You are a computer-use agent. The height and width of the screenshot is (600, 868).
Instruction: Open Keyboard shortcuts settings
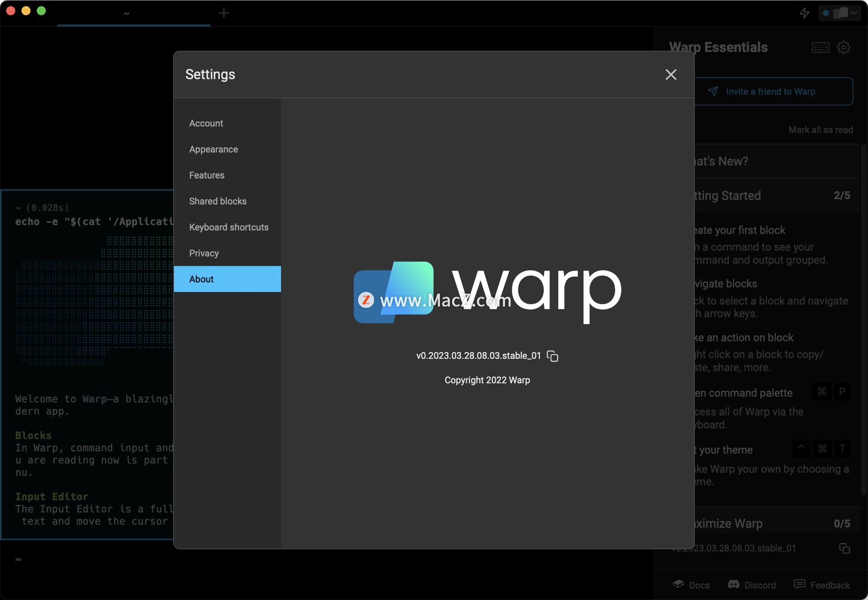point(227,227)
